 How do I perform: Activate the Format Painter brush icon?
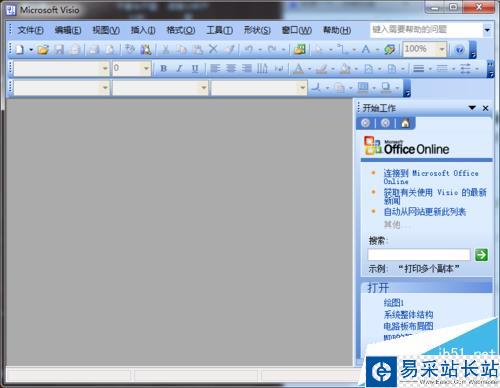tap(230, 50)
